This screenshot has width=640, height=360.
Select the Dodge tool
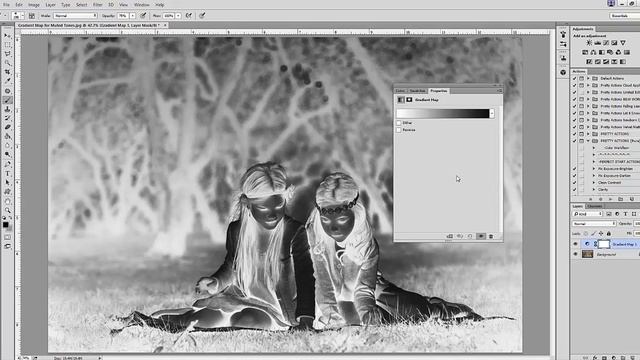(x=7, y=154)
